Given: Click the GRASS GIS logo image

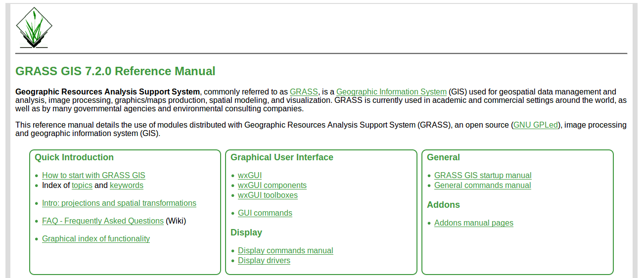Looking at the screenshot, I should point(34,27).
